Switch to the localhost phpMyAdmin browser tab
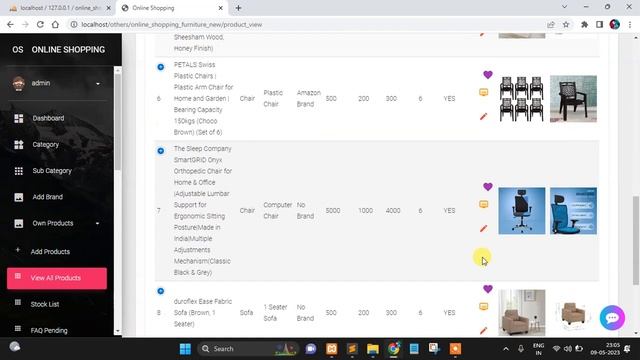 pos(60,8)
